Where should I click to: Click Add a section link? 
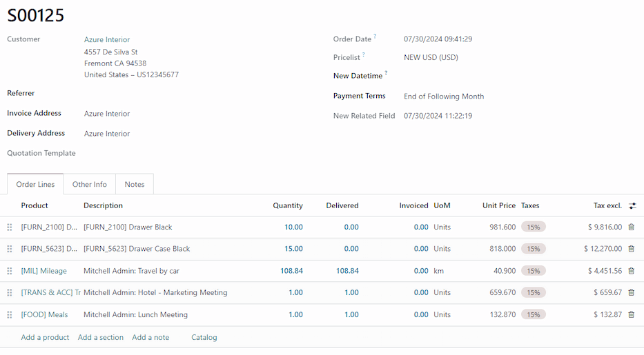click(x=101, y=337)
